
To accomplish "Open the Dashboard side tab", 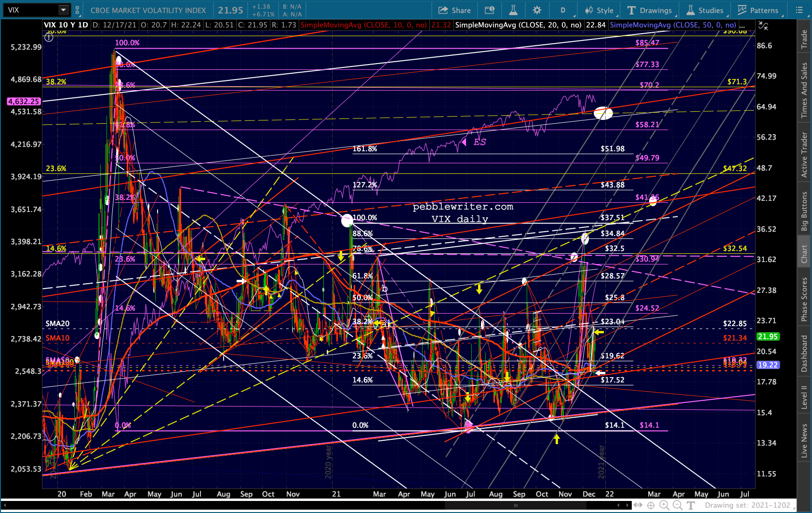I will click(804, 354).
